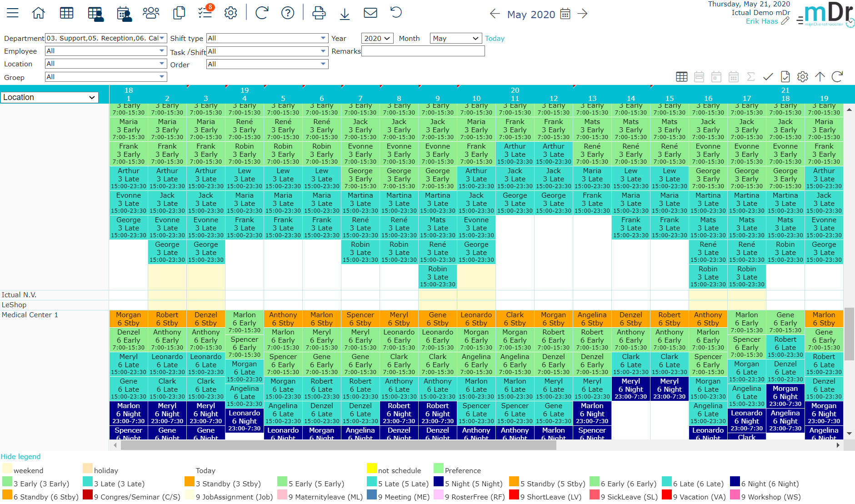Open Meryl 6 Night shift on day 14
This screenshot has width=855, height=504.
point(631,389)
